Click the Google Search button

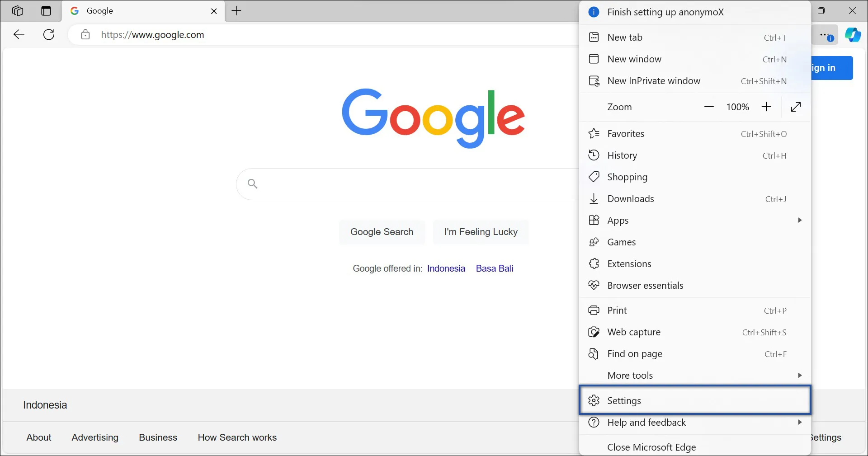click(x=382, y=231)
